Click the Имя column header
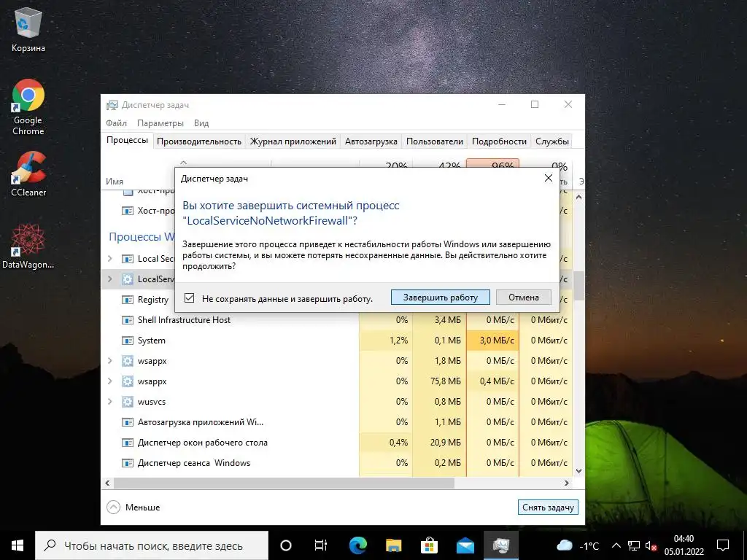 tap(115, 182)
